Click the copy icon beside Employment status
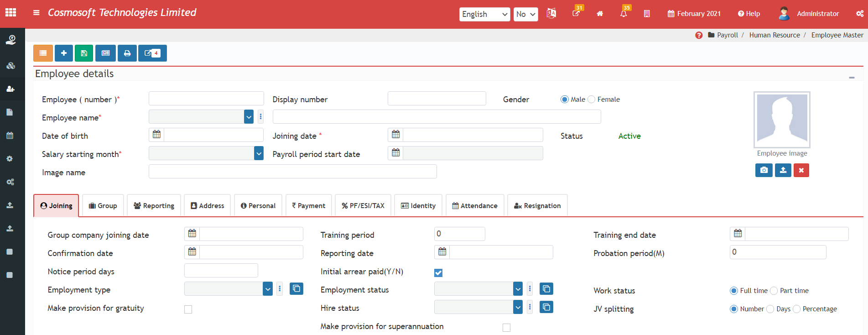Image resolution: width=868 pixels, height=335 pixels. click(x=546, y=288)
